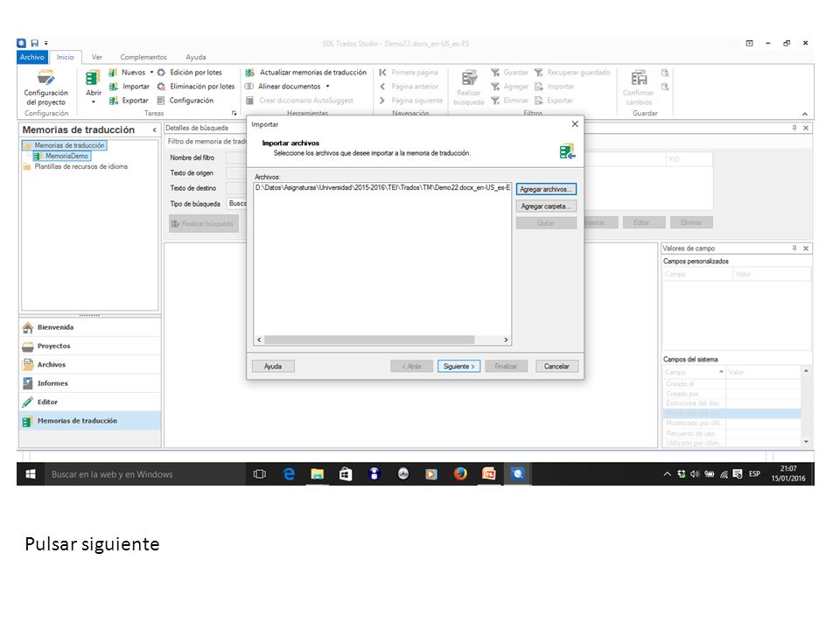Open the Ver ribbon tab
Image resolution: width=840 pixels, height=630 pixels.
97,57
